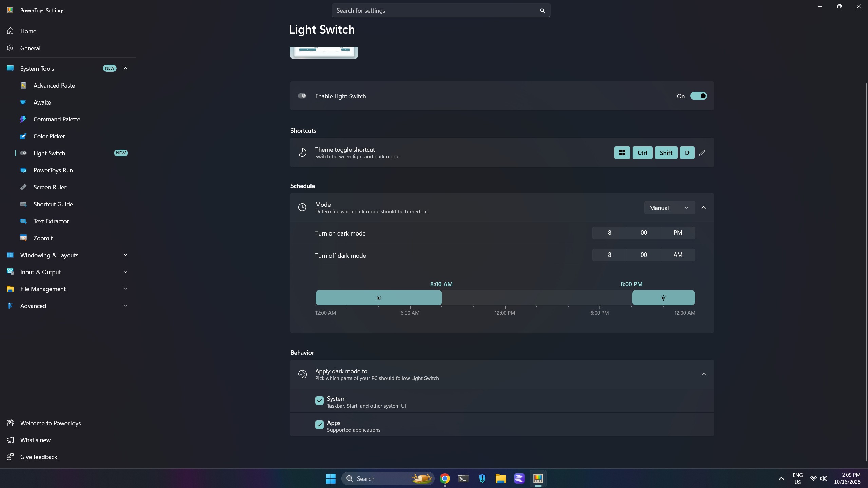Open Command Palette settings in sidebar
Image resolution: width=868 pixels, height=488 pixels.
tap(57, 119)
